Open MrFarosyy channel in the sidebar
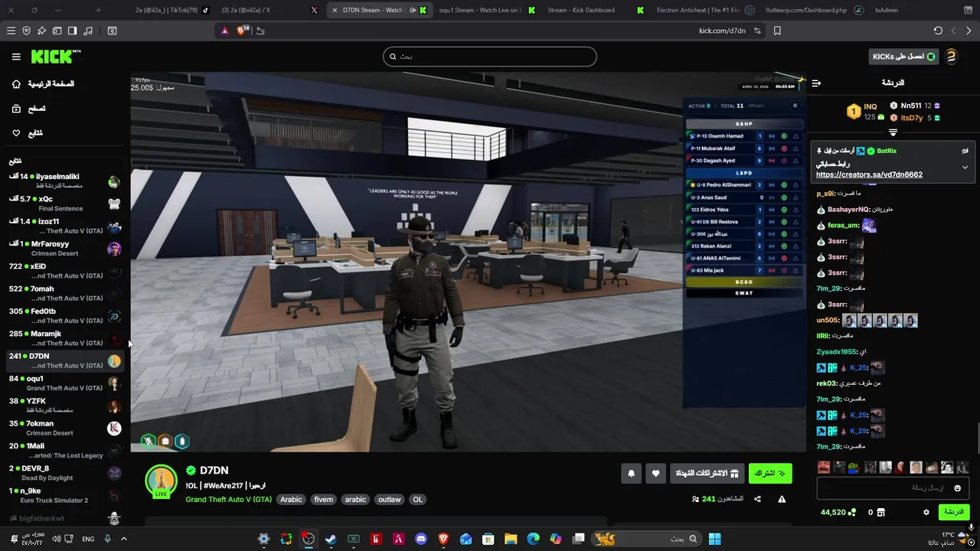980x551 pixels. tap(64, 248)
